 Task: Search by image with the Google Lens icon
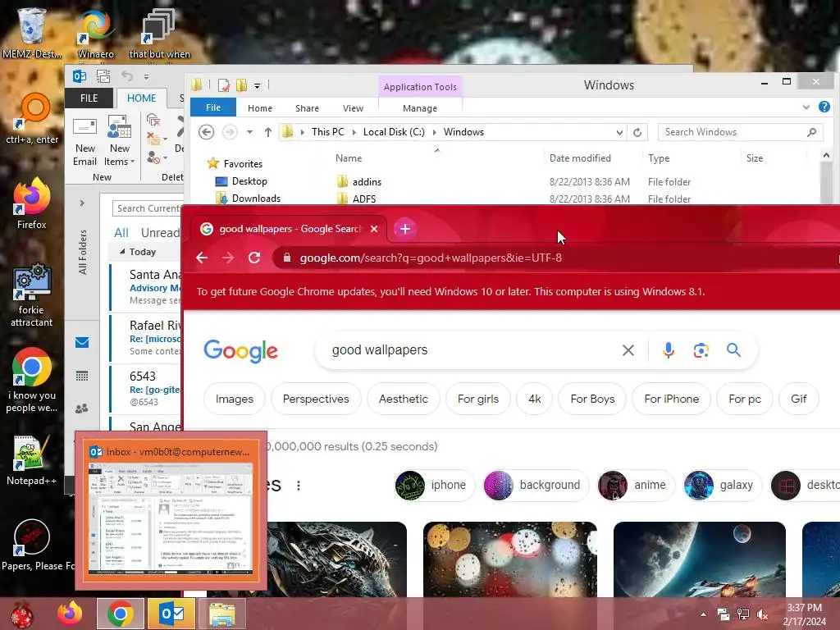(701, 350)
